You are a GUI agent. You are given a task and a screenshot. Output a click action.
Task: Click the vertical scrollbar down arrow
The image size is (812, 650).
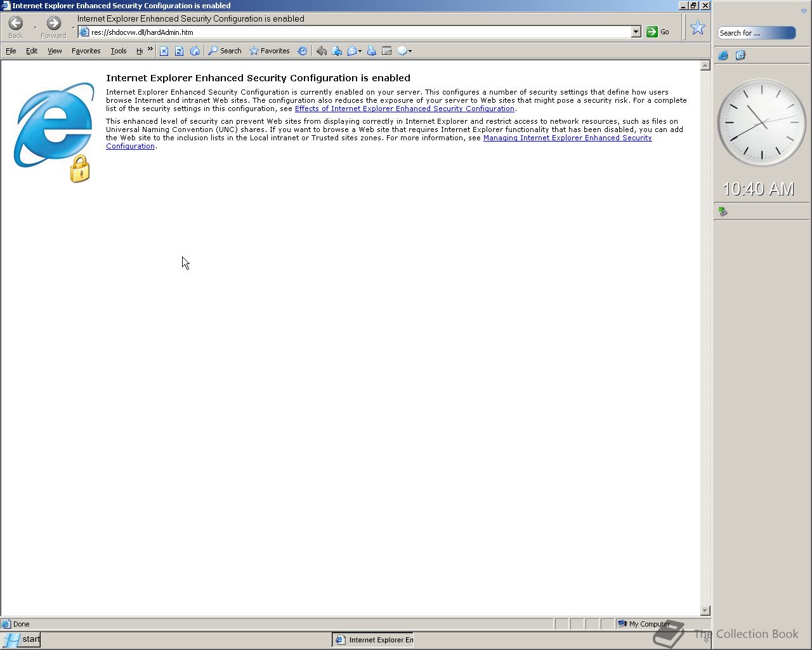pos(705,610)
